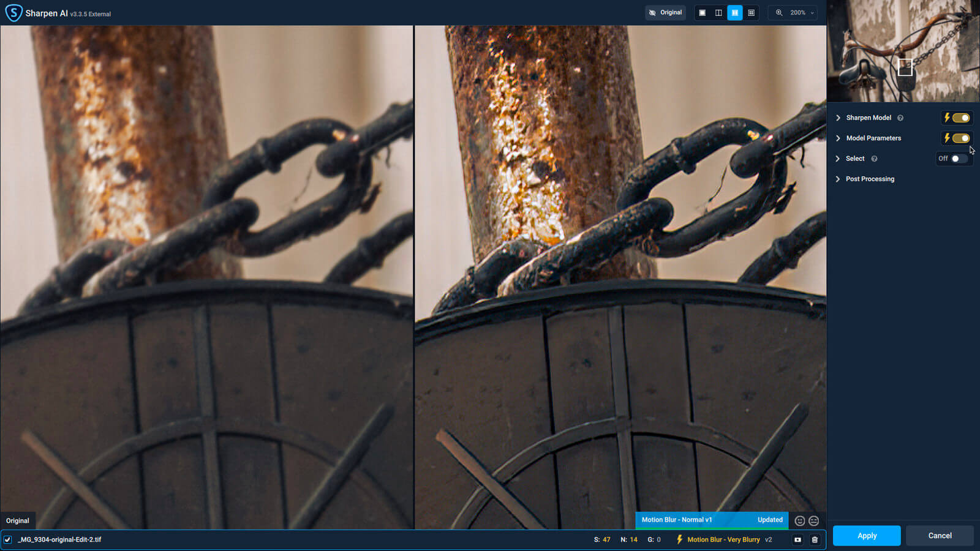980x551 pixels.
Task: Click the navigator thumbnail preview
Action: point(903,51)
